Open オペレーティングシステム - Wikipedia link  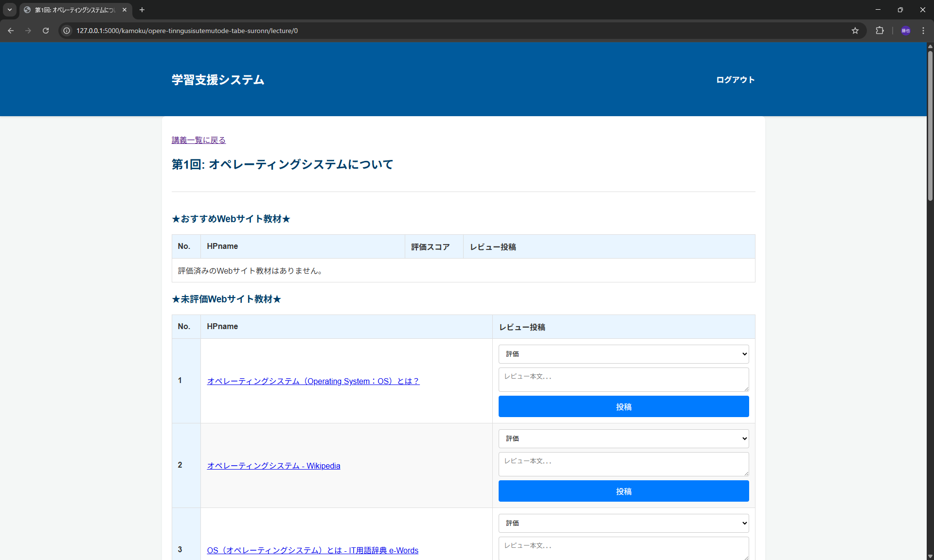point(273,466)
